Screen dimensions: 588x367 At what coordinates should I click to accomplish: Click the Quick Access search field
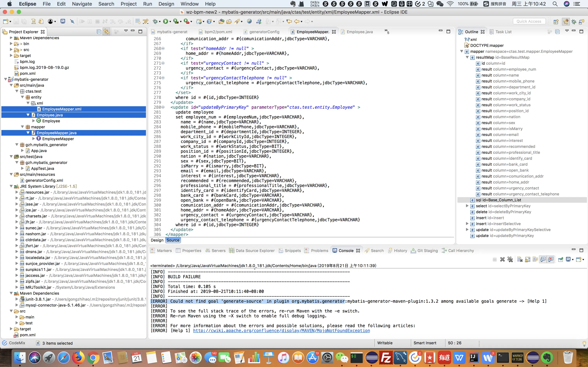click(x=529, y=21)
